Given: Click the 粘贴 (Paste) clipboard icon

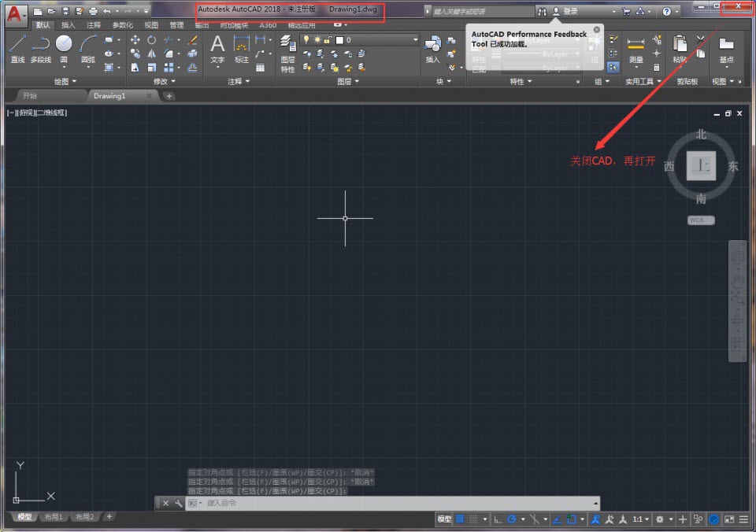Looking at the screenshot, I should (680, 47).
